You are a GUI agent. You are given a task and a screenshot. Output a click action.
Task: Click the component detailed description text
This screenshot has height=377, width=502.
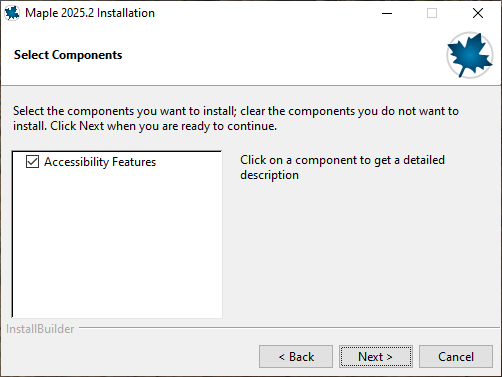[342, 167]
